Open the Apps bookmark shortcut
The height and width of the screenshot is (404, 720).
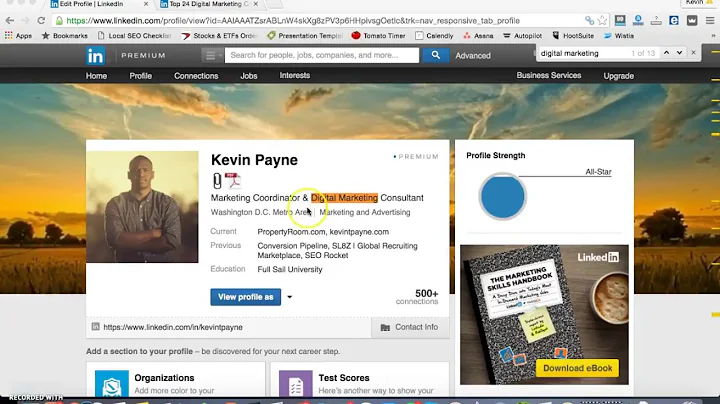coord(18,35)
